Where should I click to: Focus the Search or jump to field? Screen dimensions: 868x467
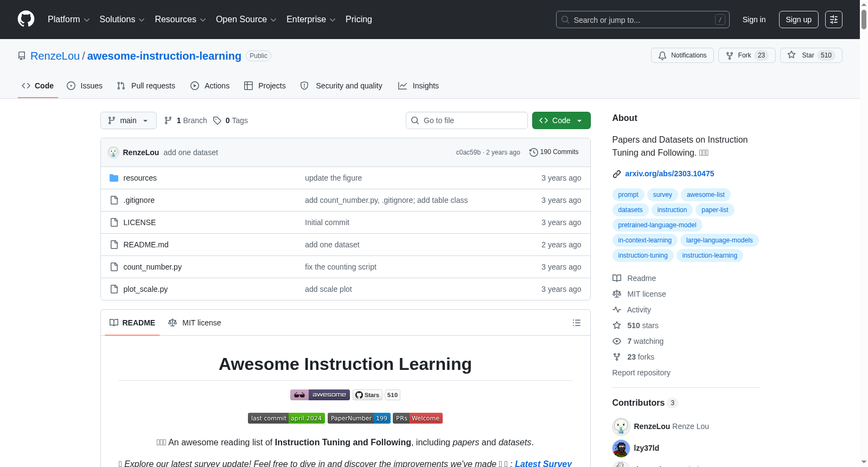click(643, 20)
